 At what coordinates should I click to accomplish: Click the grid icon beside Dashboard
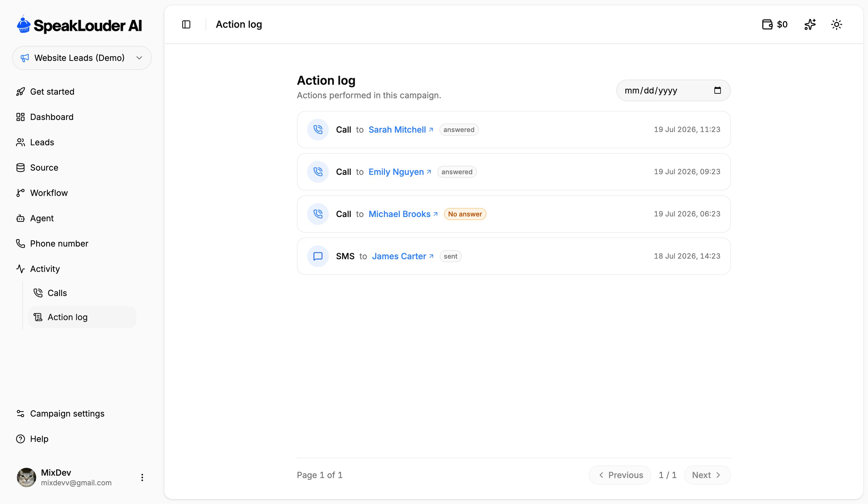pos(20,117)
